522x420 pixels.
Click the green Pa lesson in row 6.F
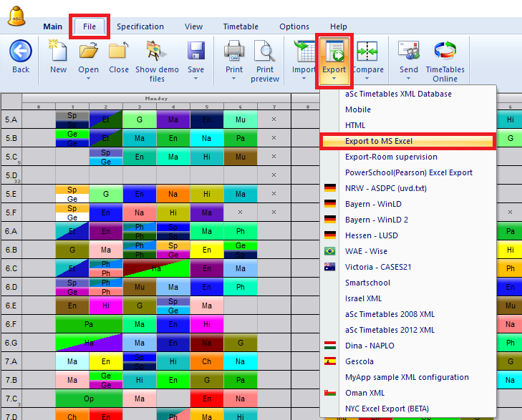coord(89,325)
